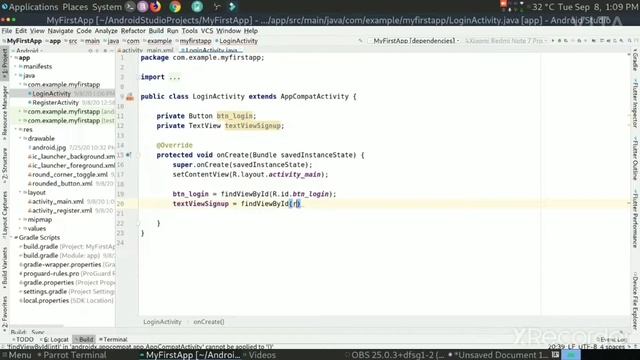Expand the mipmap folder
The image size is (640, 360).
click(x=20, y=220)
